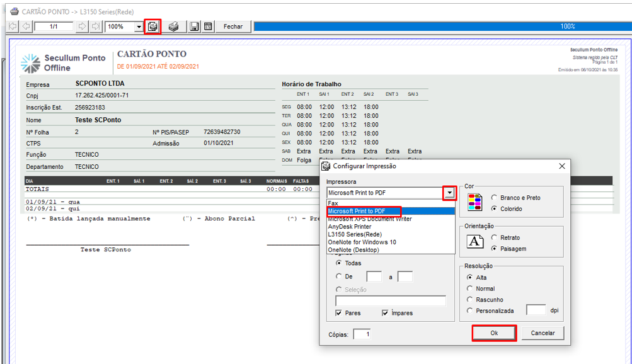Open the print configuration icon on toolbar
The width and height of the screenshot is (632, 364).
click(153, 26)
